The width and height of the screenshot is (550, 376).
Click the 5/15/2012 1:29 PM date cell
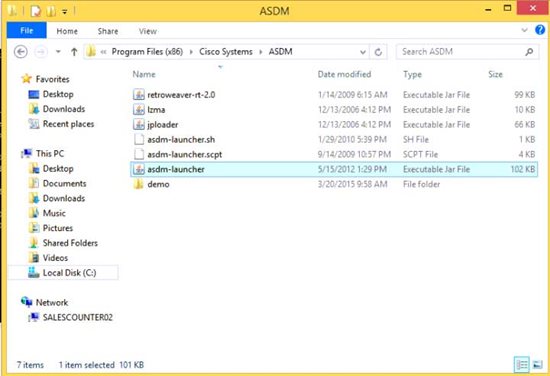click(352, 169)
